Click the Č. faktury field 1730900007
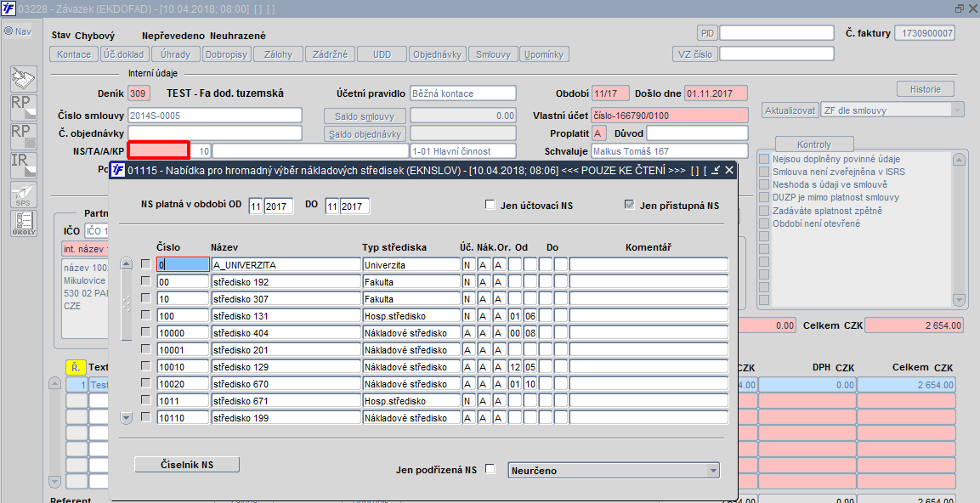 click(925, 33)
